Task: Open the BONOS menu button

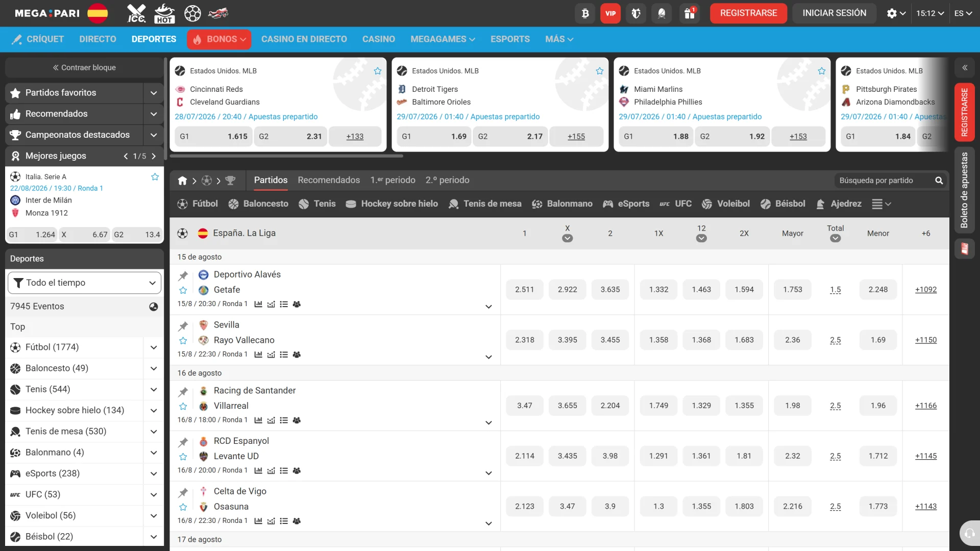Action: 219,39
